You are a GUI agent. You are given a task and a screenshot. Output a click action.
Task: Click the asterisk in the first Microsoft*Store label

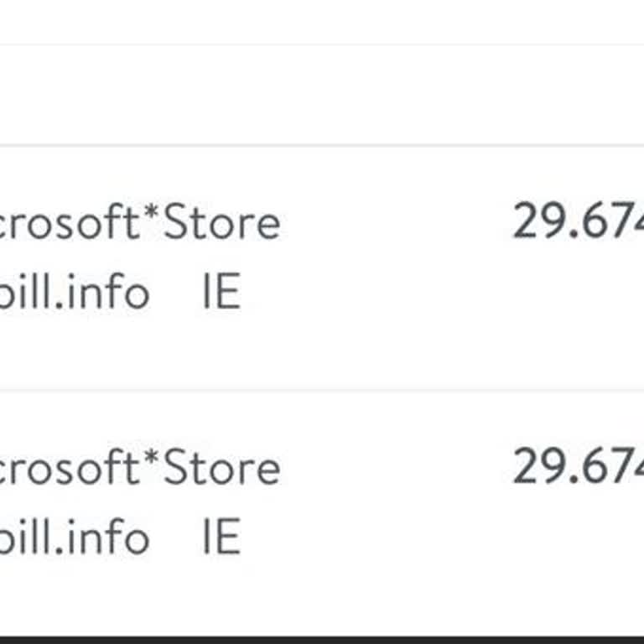(x=152, y=218)
